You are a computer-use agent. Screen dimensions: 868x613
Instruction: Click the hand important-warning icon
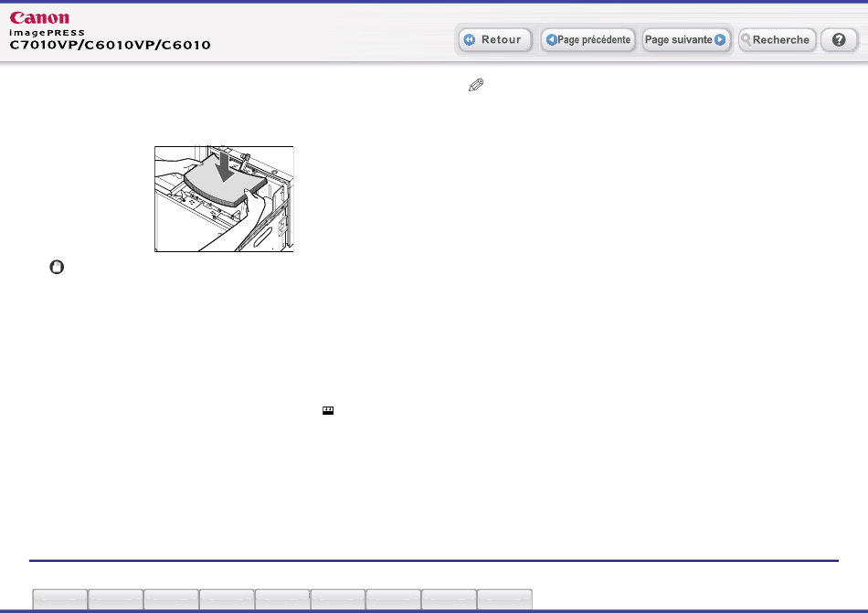[x=57, y=268]
